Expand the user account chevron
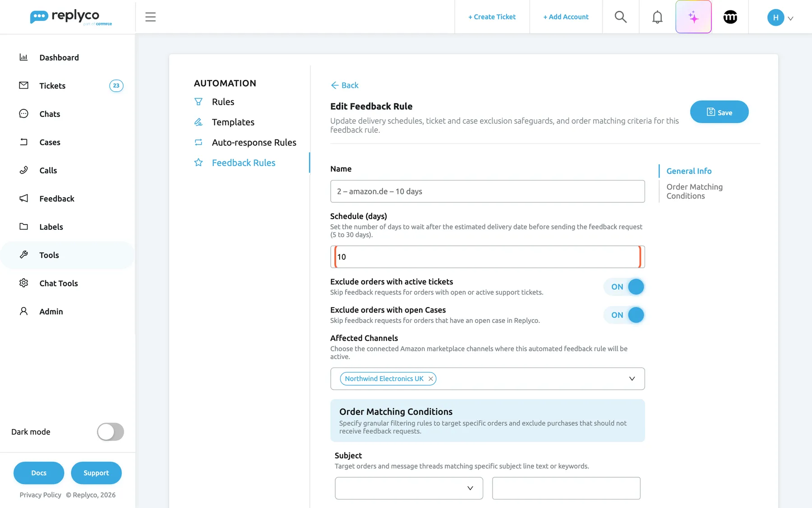The width and height of the screenshot is (812, 508). (x=790, y=19)
